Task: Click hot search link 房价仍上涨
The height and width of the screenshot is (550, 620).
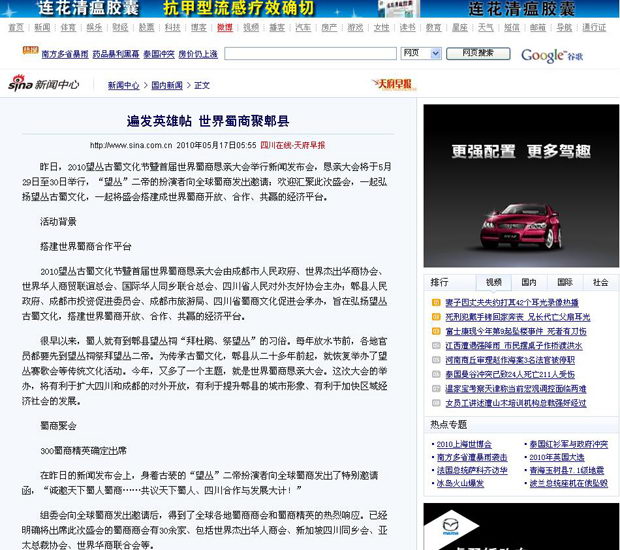Action: pyautogui.click(x=198, y=54)
